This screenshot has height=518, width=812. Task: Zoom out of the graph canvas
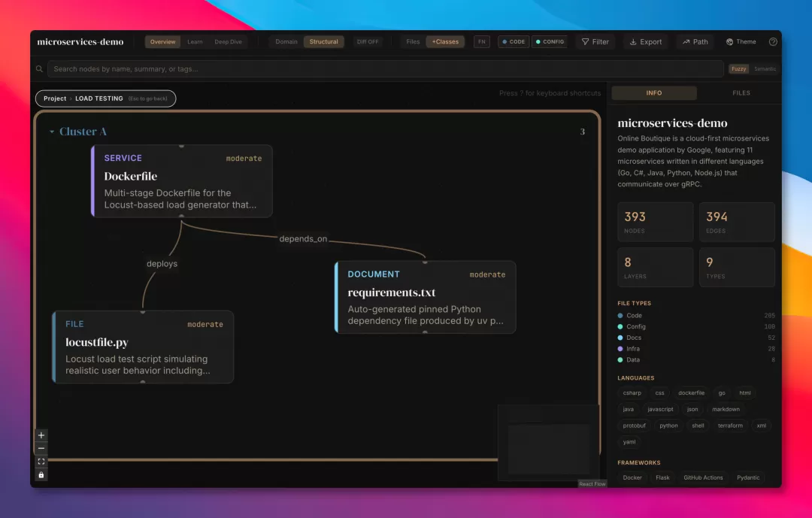[41, 449]
